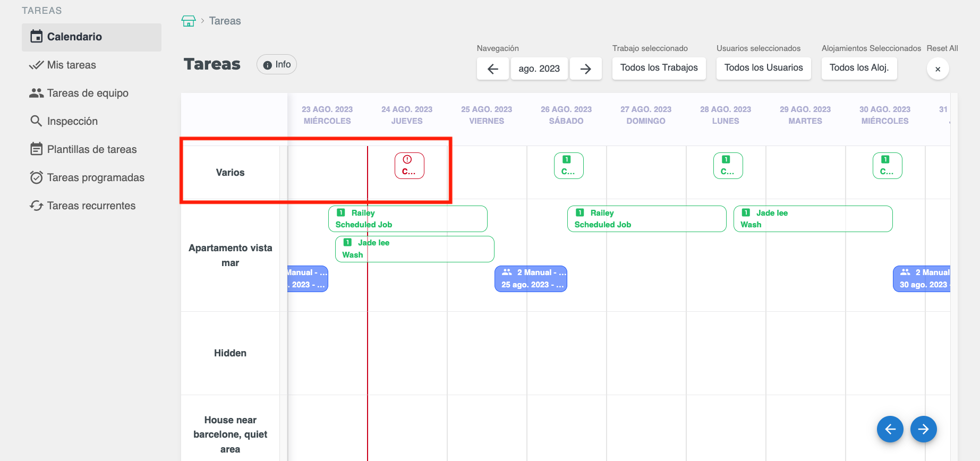980x461 pixels.
Task: Open Tareas de equipo section
Action: 88,93
